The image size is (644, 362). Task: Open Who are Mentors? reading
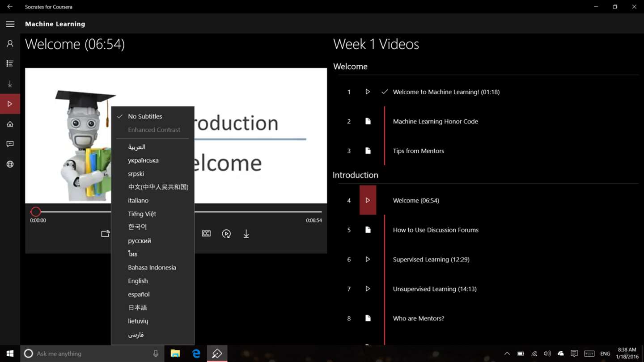(x=419, y=318)
